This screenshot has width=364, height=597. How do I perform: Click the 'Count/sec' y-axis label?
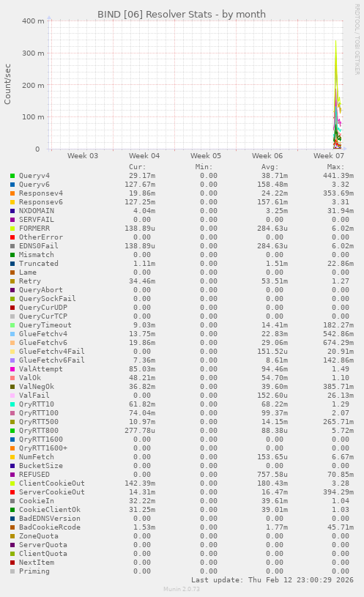tap(7, 84)
